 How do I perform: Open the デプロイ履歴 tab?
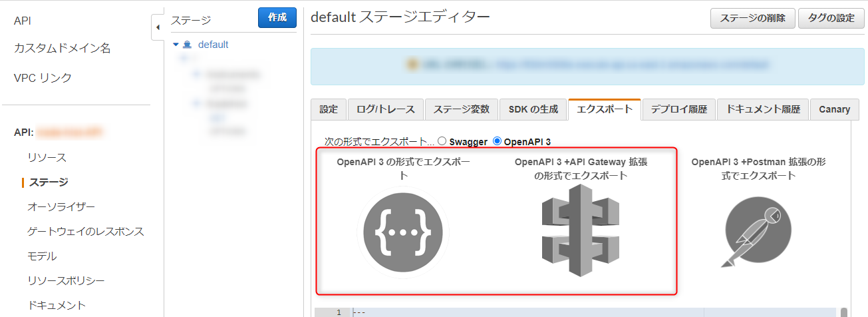pyautogui.click(x=678, y=109)
